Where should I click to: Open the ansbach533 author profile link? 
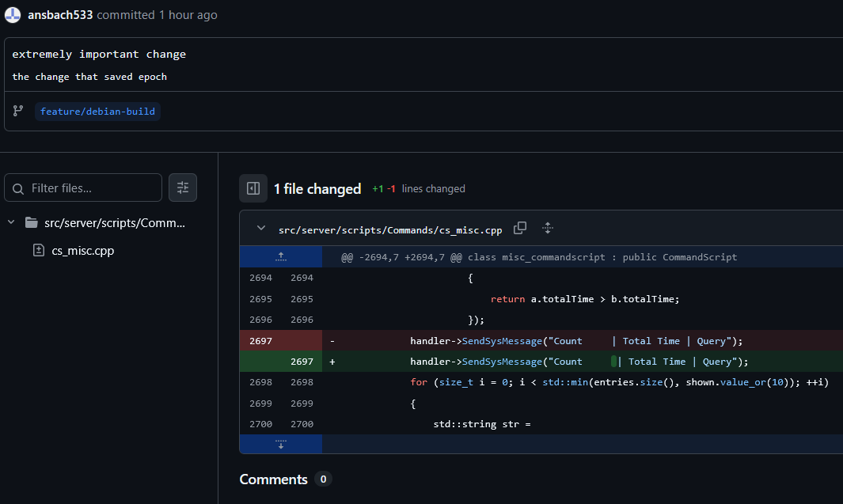pyautogui.click(x=60, y=15)
